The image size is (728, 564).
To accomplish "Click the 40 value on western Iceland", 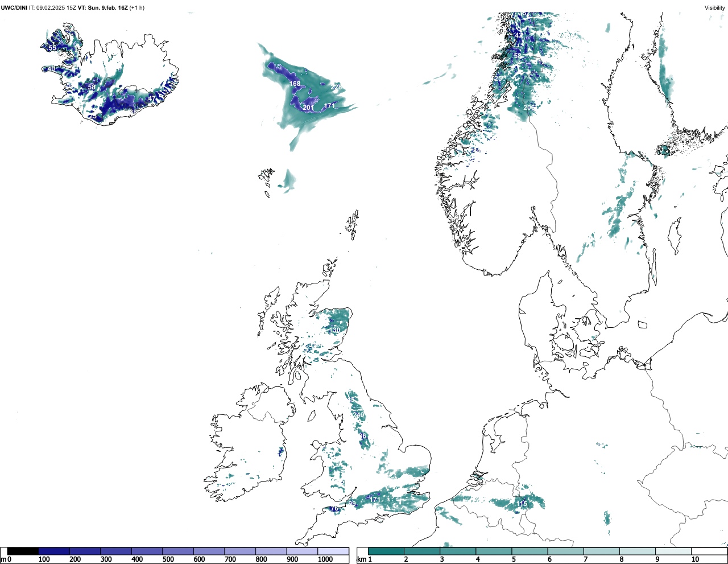I will [x=52, y=69].
